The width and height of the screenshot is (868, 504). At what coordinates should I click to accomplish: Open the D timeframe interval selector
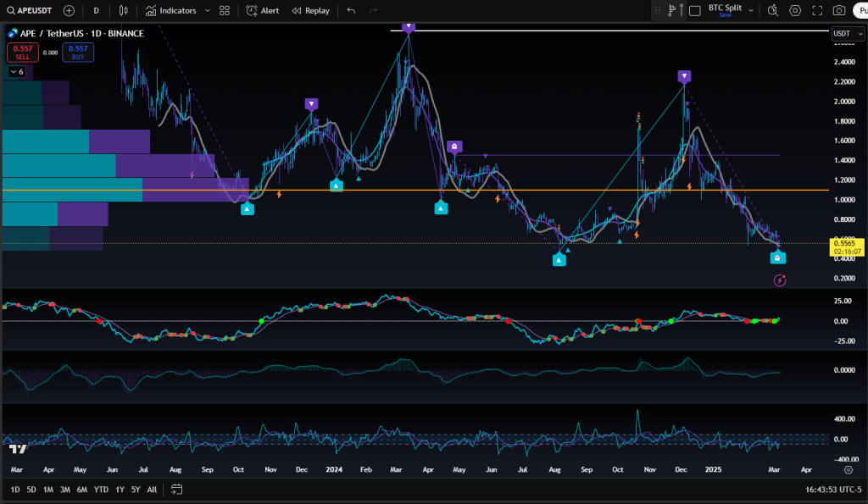click(97, 10)
